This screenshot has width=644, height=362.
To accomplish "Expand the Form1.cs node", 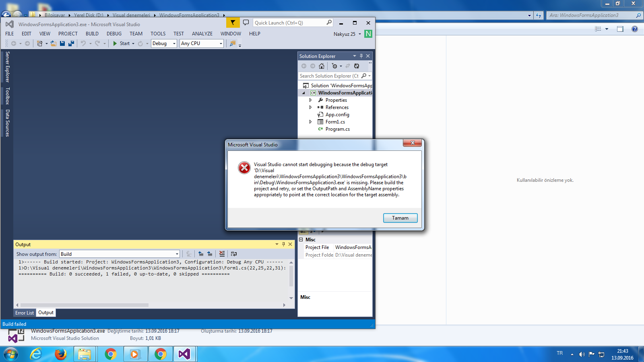I will (310, 122).
